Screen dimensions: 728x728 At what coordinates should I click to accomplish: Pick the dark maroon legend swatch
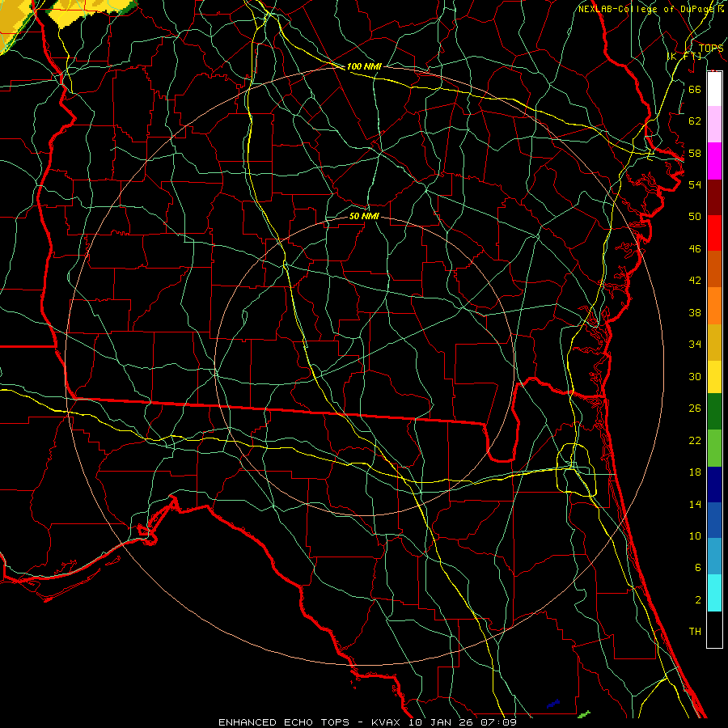point(714,197)
